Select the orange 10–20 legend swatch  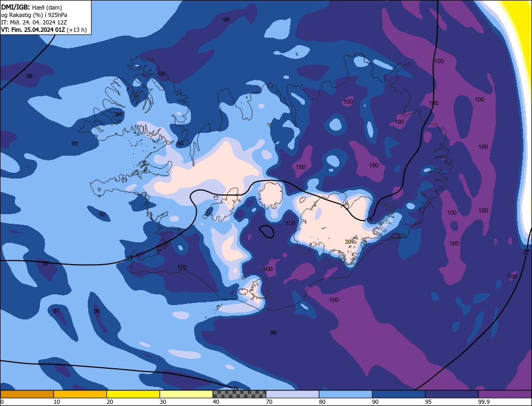click(80, 394)
